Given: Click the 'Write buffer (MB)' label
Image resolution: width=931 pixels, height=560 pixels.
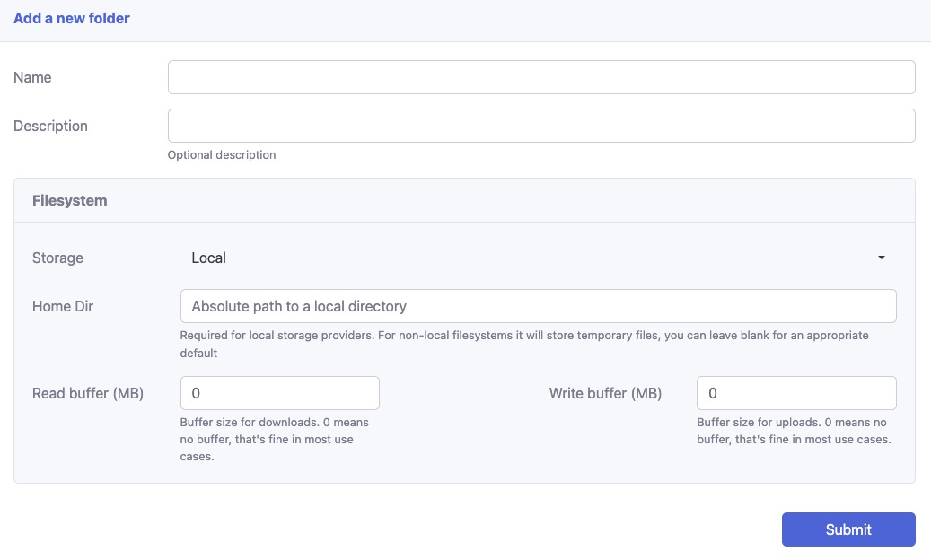Looking at the screenshot, I should [x=605, y=394].
